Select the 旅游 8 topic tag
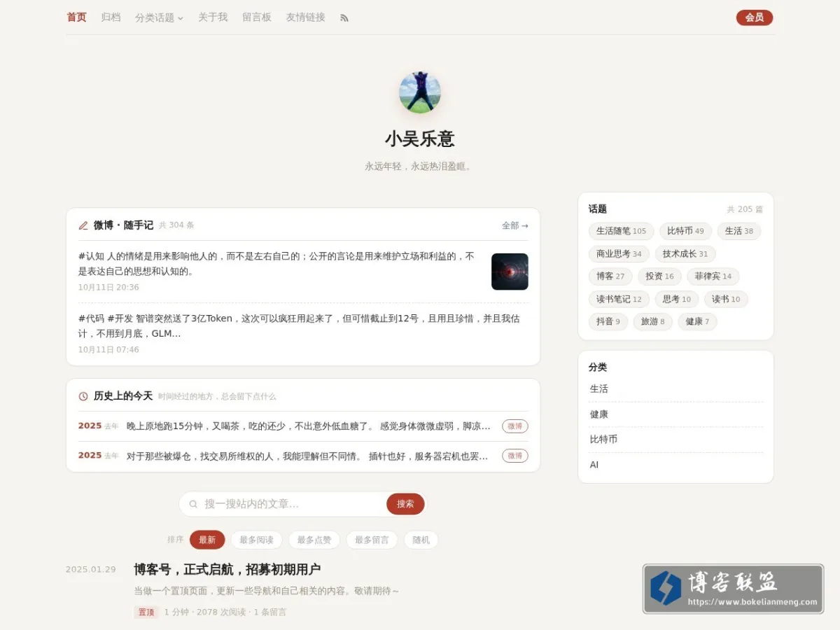Viewport: 840px width, 630px height. click(x=653, y=322)
